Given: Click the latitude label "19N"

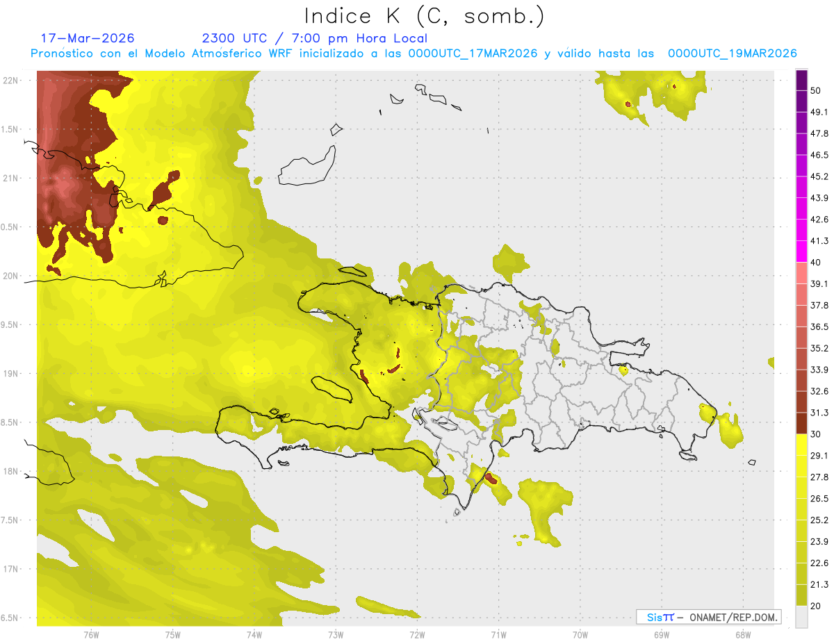Looking at the screenshot, I should (x=11, y=374).
